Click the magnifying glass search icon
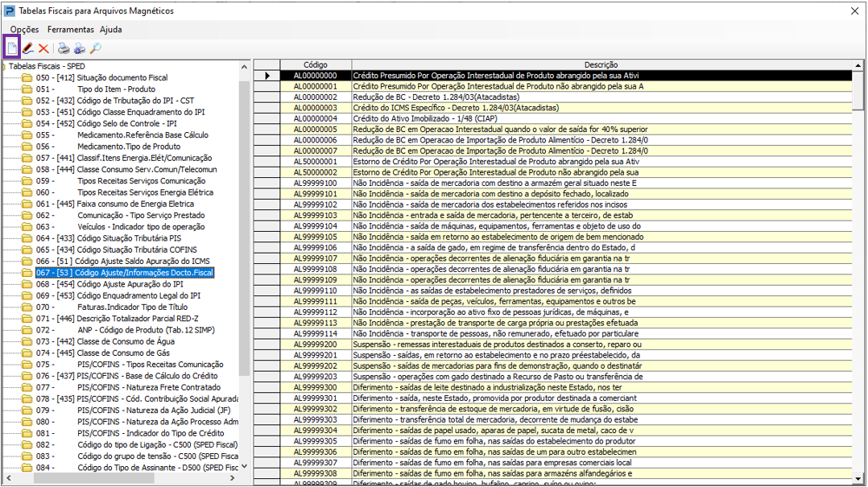Viewport: 868px width, 487px height. pos(95,48)
